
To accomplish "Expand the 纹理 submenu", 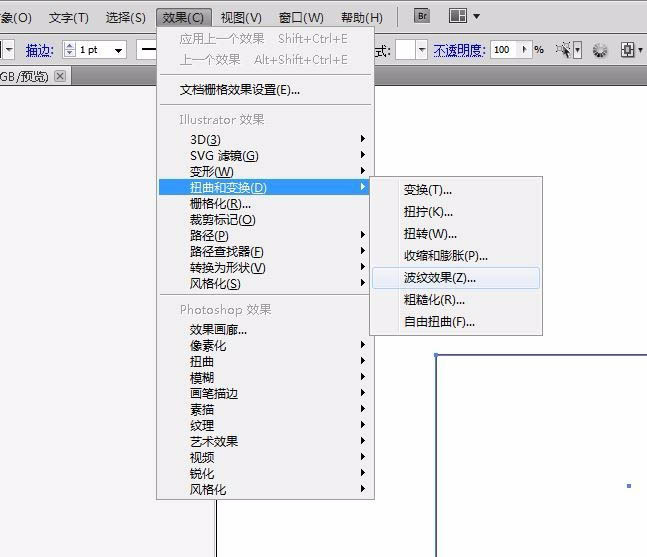I will tap(265, 425).
